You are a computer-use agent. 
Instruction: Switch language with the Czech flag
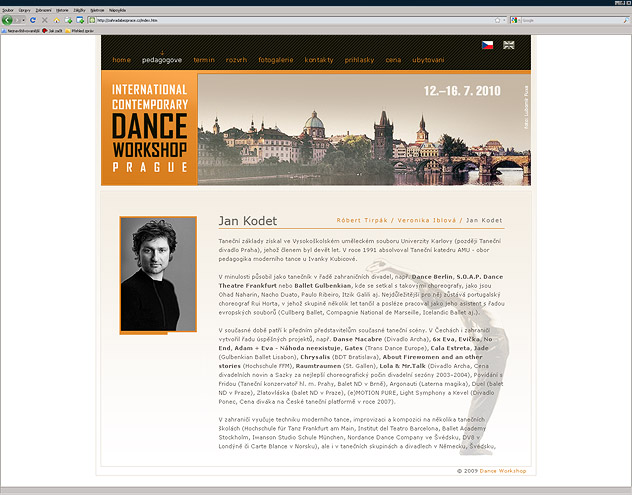coord(487,45)
